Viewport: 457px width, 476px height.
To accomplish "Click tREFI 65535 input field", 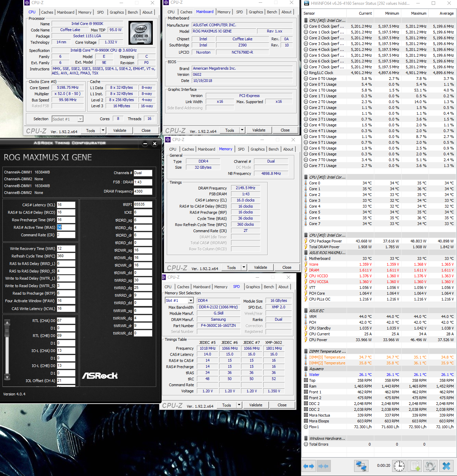I will point(143,205).
